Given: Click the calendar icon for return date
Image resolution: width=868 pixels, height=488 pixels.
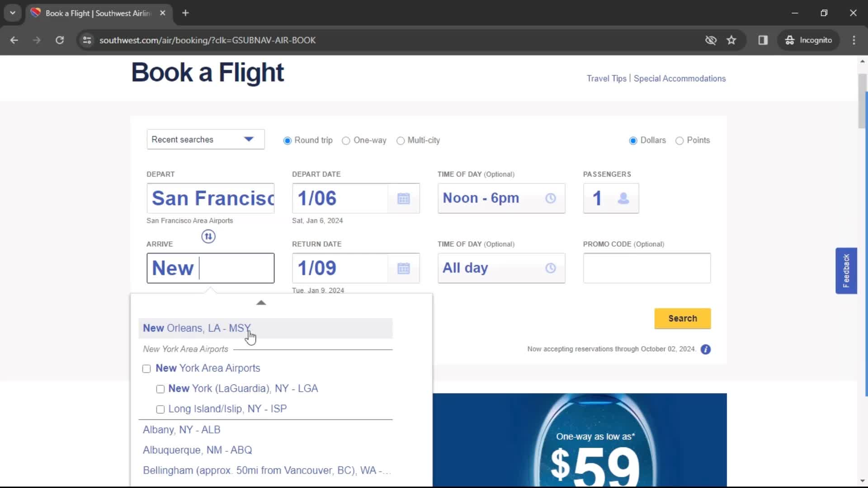Looking at the screenshot, I should 404,267.
